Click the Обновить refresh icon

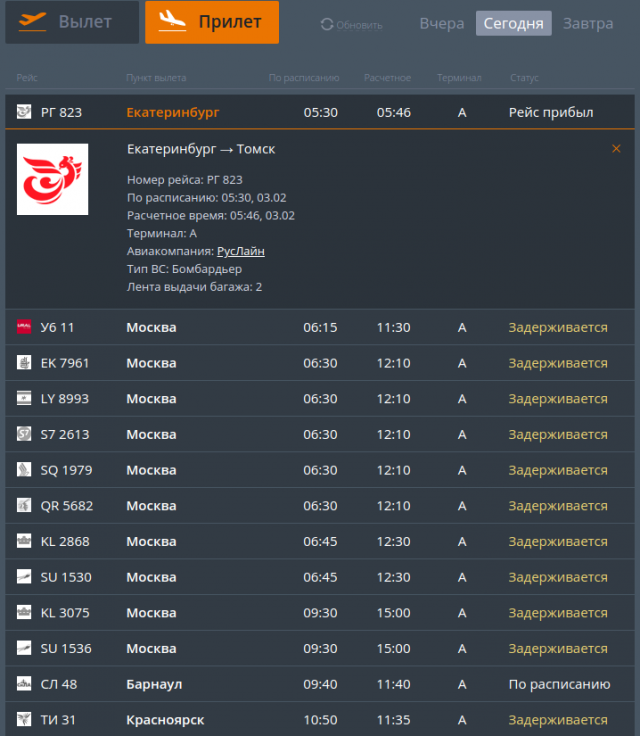coord(327,24)
